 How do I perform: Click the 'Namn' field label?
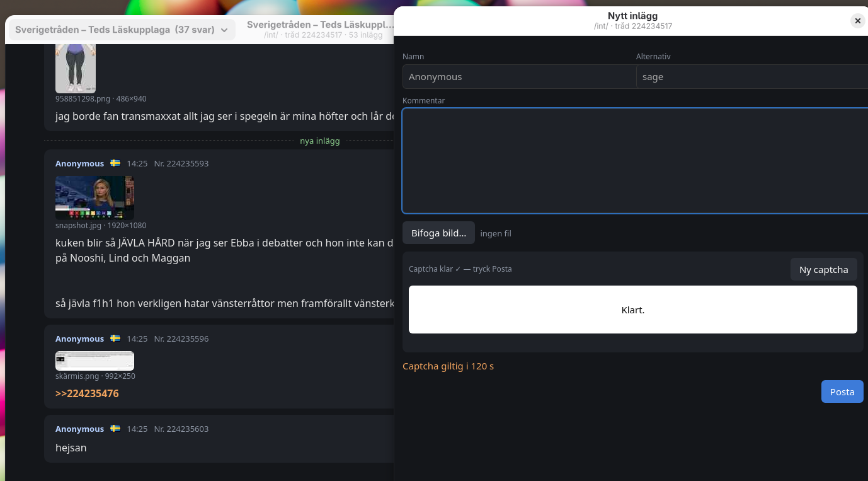click(x=413, y=56)
